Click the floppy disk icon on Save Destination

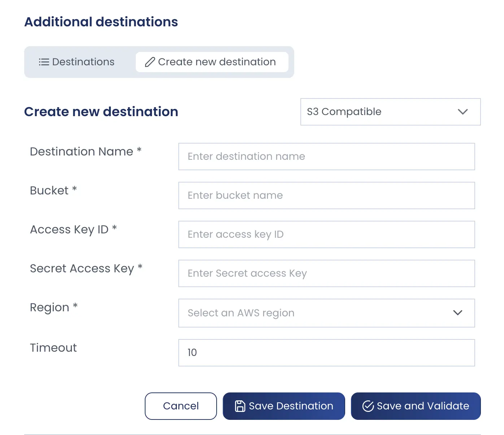[240, 406]
